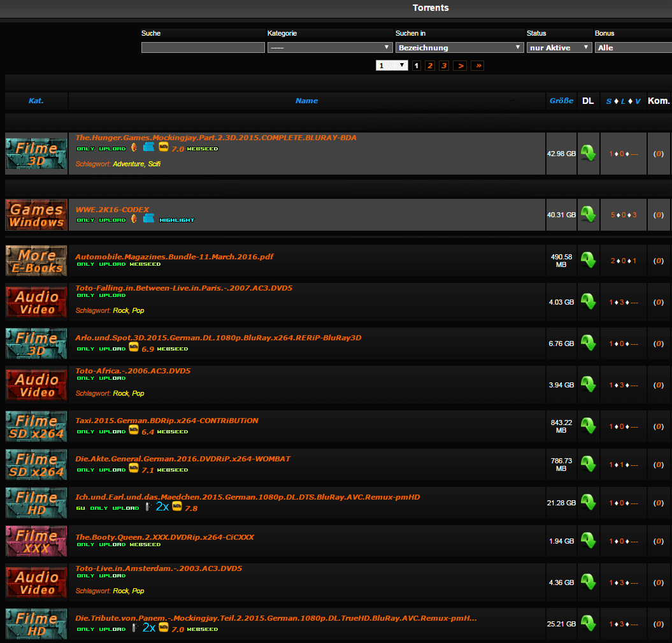672x643 pixels.
Task: Go to page 2 of torrents
Action: pyautogui.click(x=430, y=66)
